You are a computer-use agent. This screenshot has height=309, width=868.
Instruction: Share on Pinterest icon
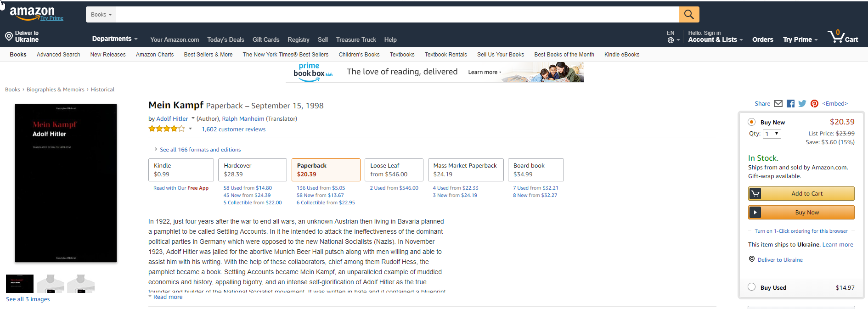click(814, 104)
